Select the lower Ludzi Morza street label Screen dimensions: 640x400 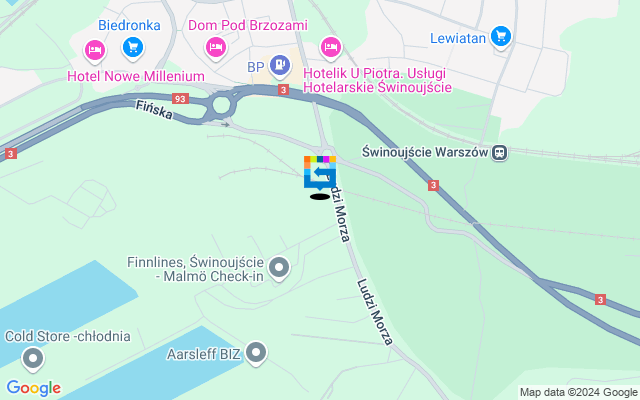375,312
